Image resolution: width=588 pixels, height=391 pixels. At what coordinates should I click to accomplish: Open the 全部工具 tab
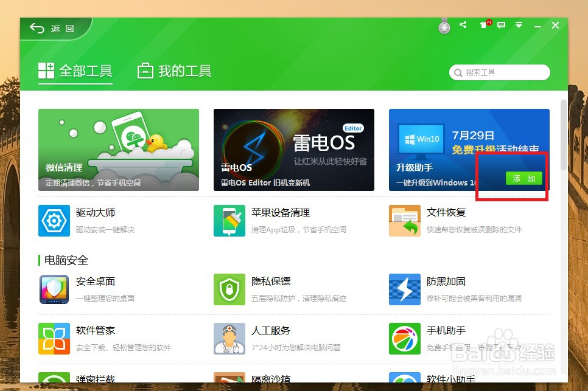pyautogui.click(x=75, y=71)
